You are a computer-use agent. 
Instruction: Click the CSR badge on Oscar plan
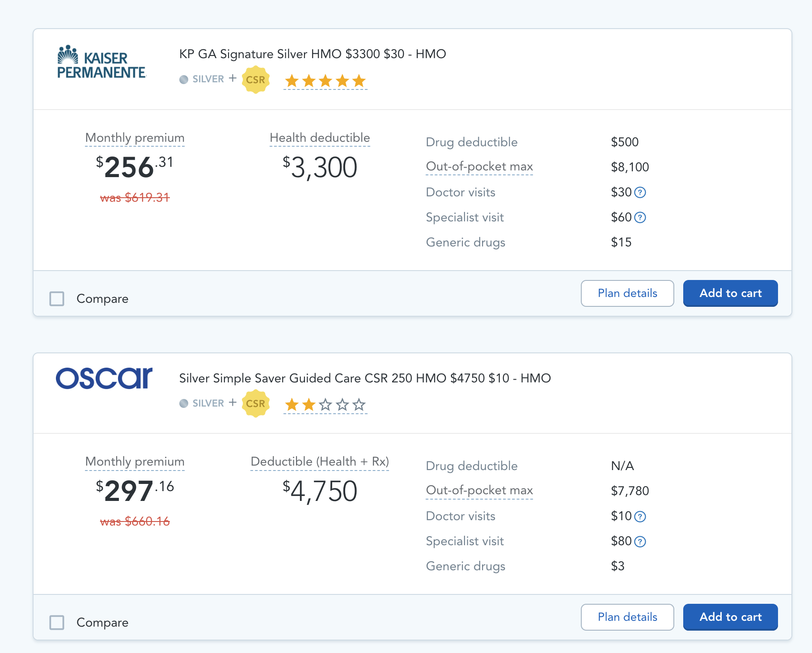click(x=255, y=403)
